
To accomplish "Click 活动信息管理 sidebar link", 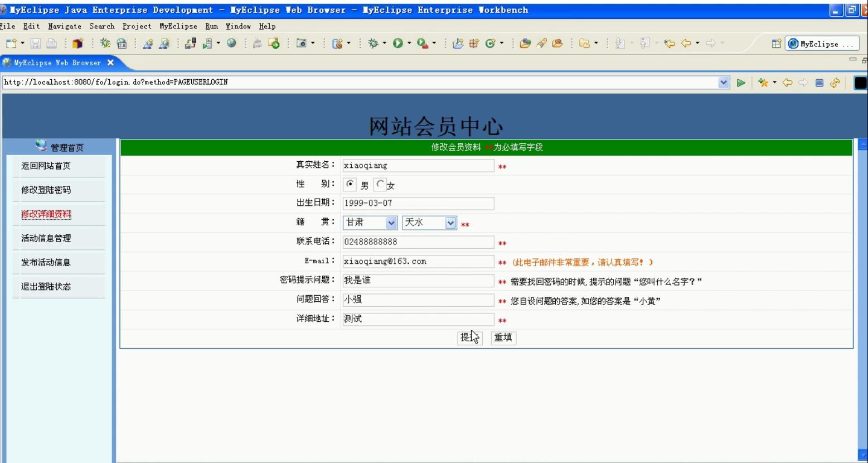I will point(46,238).
